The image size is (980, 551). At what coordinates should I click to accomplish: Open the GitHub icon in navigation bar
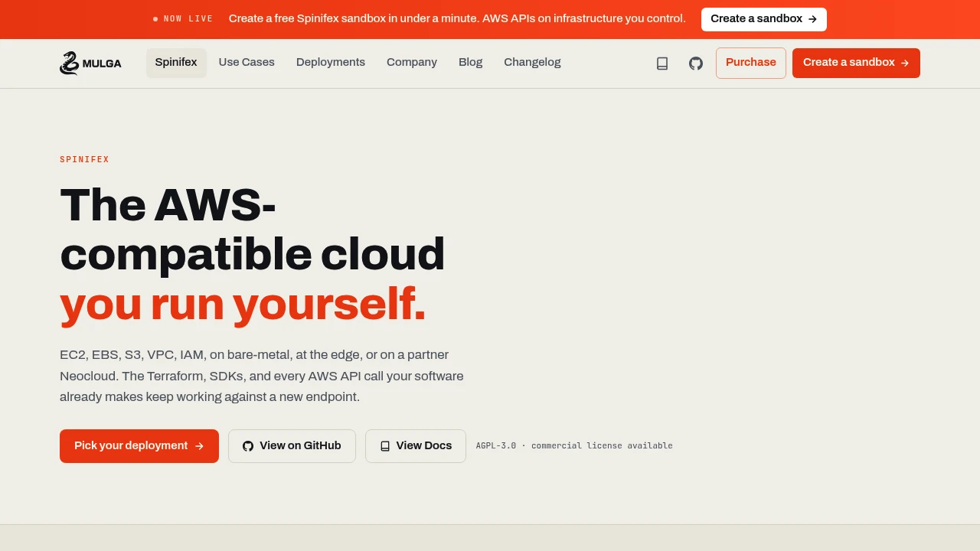coord(696,64)
